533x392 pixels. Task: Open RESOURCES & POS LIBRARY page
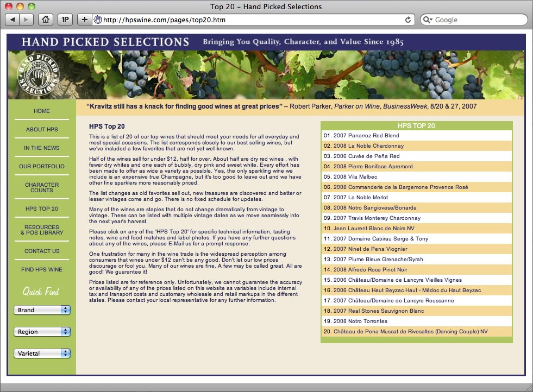click(42, 230)
